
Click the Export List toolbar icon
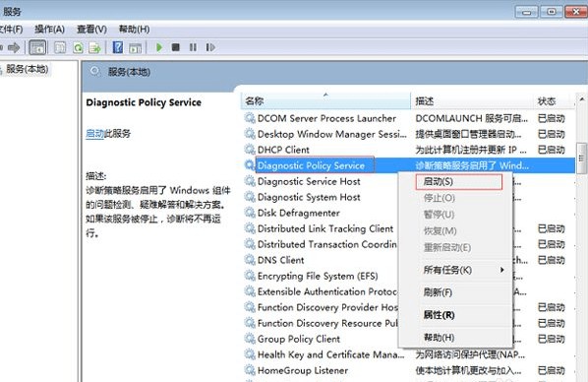[94, 47]
